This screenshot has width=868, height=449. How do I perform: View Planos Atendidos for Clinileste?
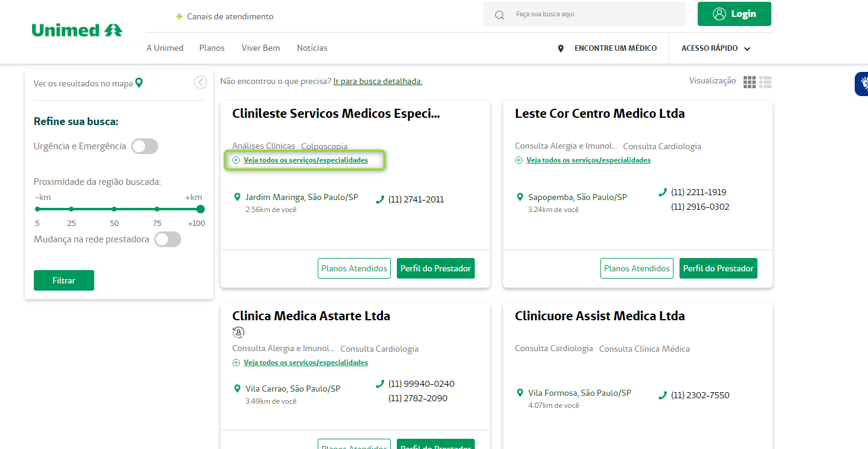[355, 268]
